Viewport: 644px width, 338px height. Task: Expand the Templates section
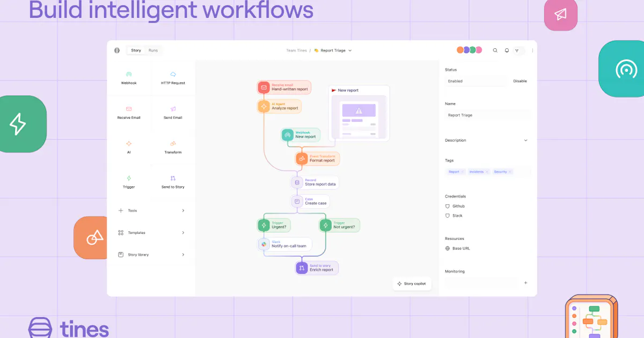[151, 233]
